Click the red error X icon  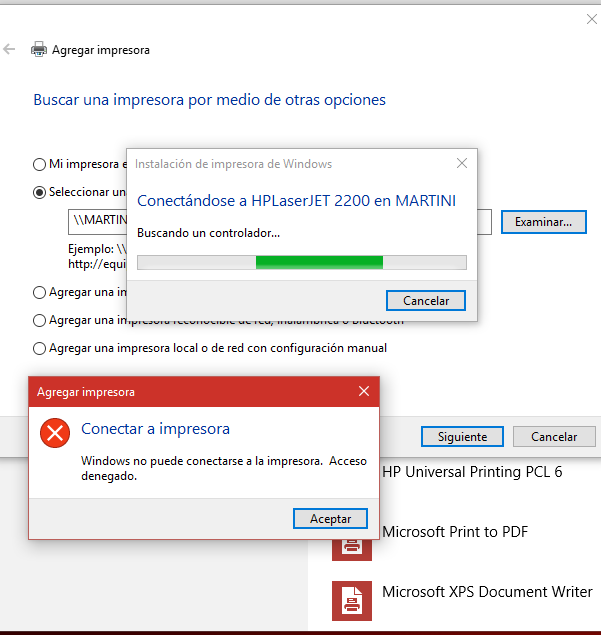pos(55,433)
